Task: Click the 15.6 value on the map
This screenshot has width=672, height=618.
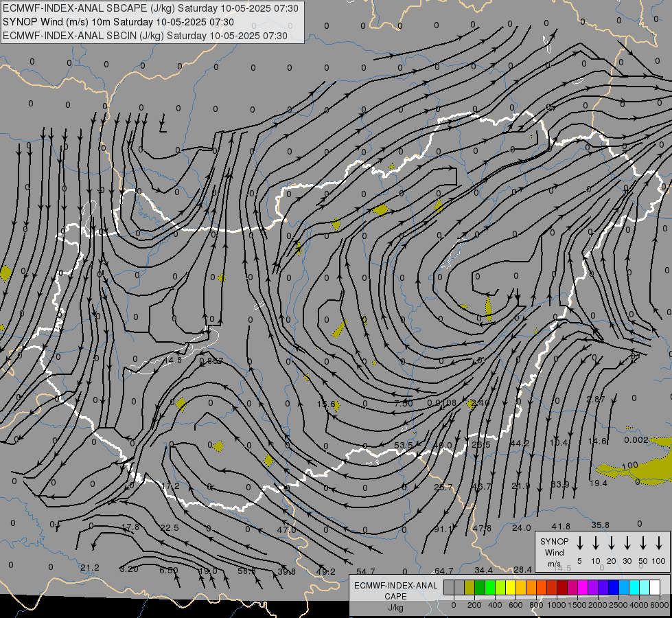Action: [326, 404]
